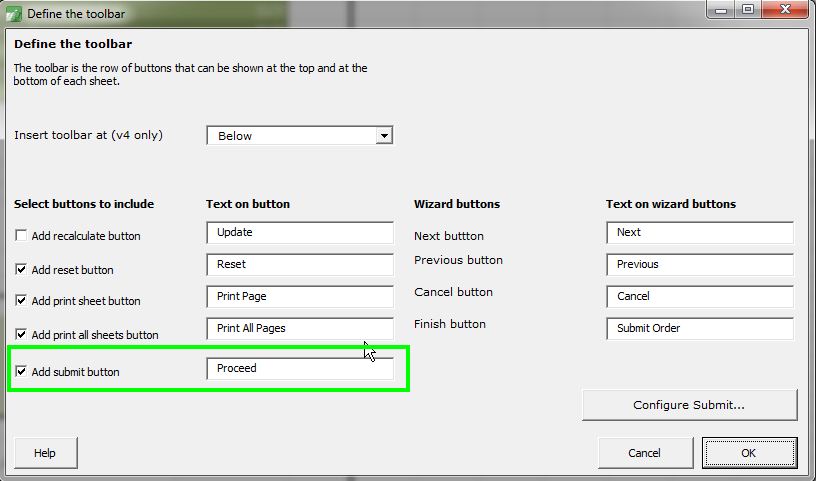Click the Submit Order text field
816x481 pixels.
click(700, 328)
